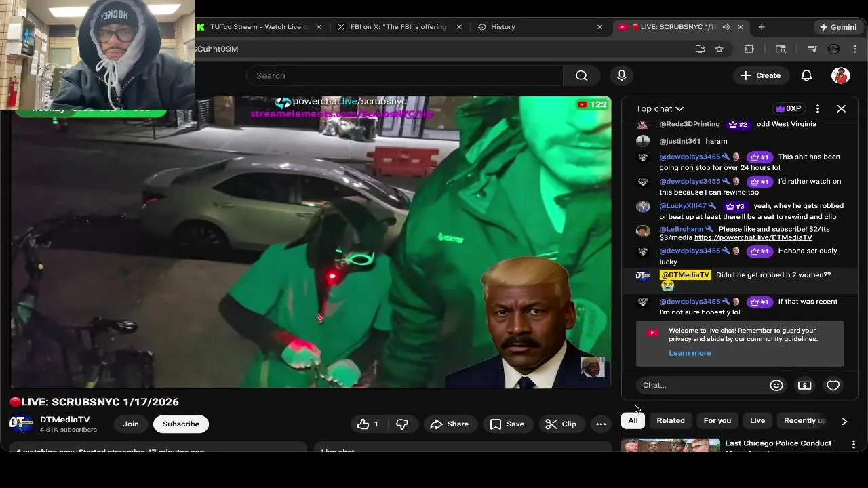Screen dimensions: 868x488
Task: Switch to the FBI on X tab
Action: [x=398, y=27]
